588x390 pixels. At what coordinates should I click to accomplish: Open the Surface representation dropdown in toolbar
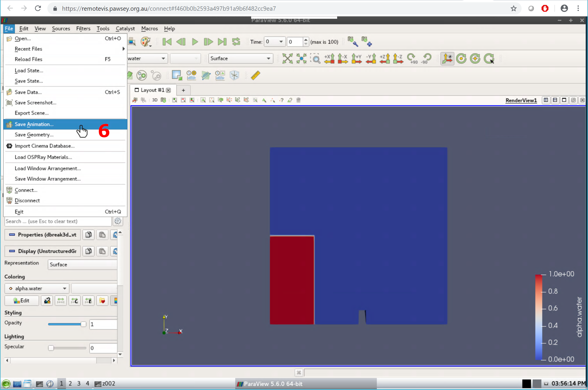[x=241, y=58]
